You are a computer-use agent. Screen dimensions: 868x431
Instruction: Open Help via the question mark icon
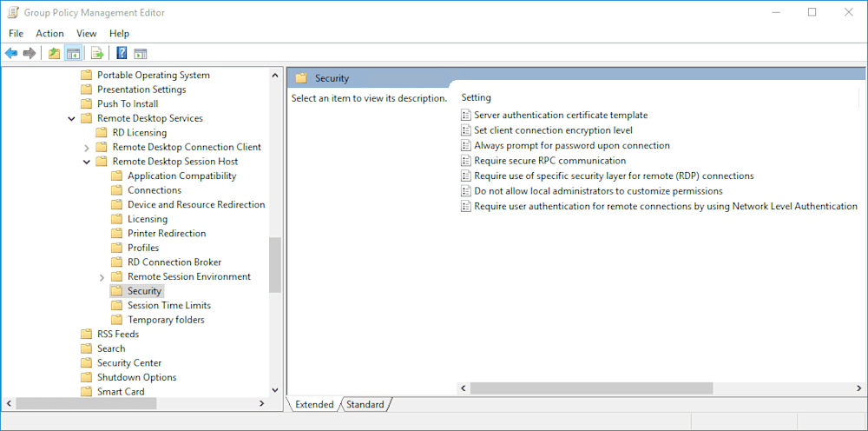122,53
